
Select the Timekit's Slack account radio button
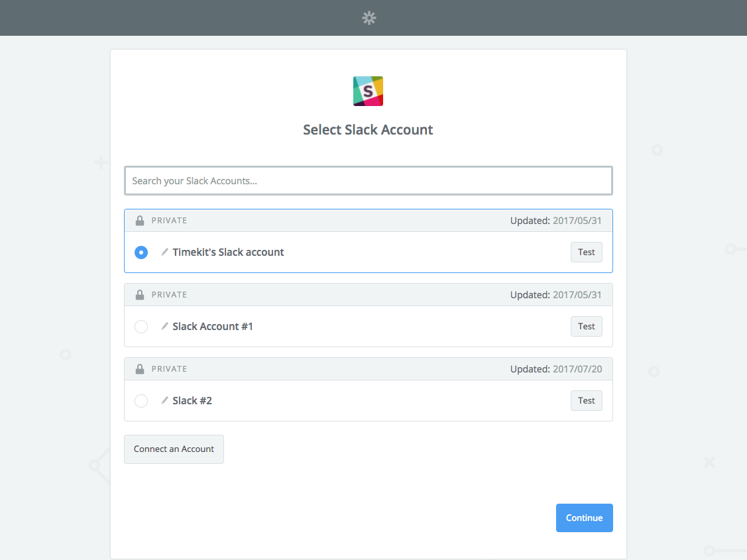pyautogui.click(x=141, y=252)
